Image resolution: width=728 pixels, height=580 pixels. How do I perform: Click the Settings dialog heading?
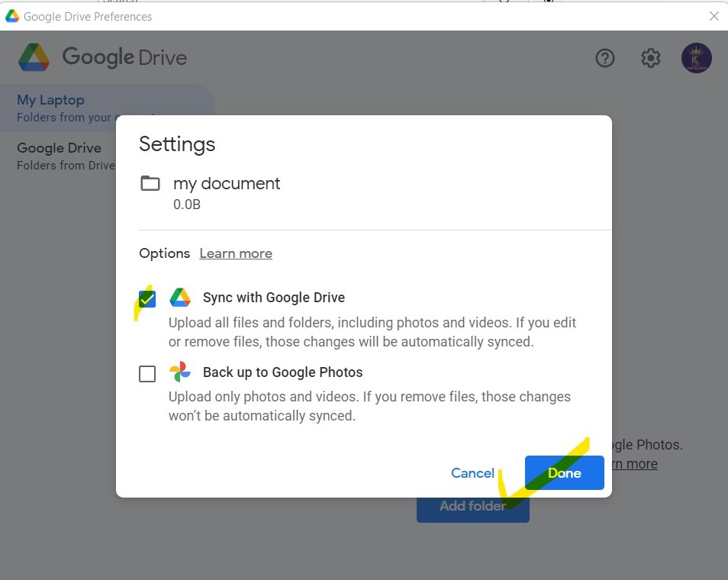[177, 144]
